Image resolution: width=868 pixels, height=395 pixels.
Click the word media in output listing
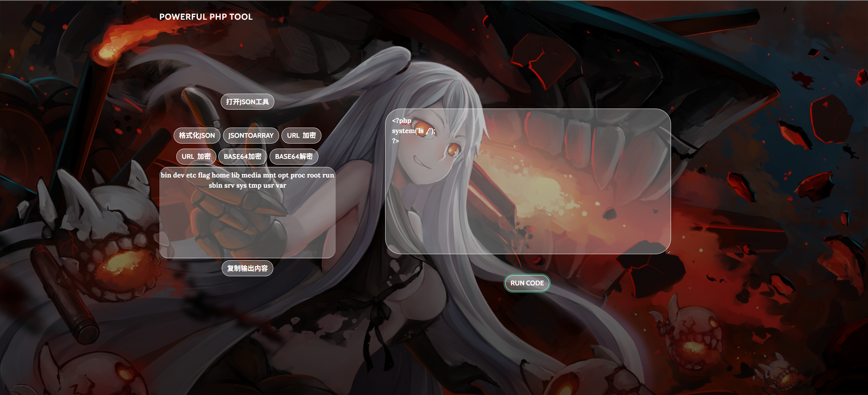(251, 175)
